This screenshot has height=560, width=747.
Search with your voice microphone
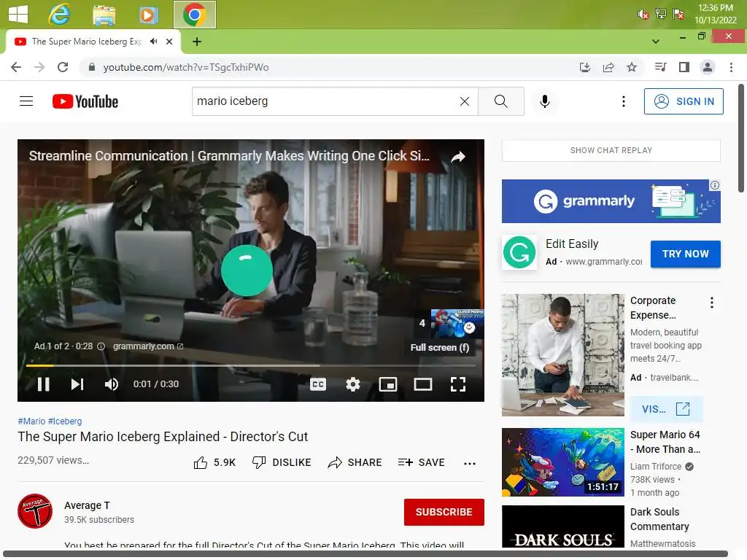click(x=544, y=101)
